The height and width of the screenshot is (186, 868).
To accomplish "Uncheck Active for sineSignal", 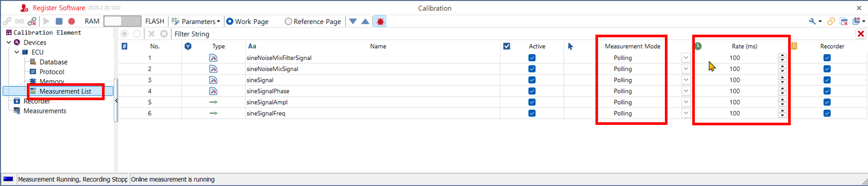I will [532, 80].
